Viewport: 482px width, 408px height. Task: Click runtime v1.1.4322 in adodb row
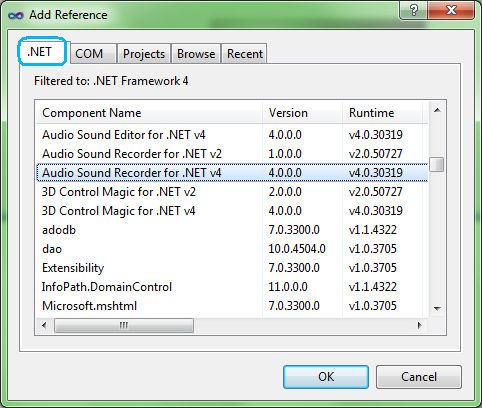(x=373, y=230)
